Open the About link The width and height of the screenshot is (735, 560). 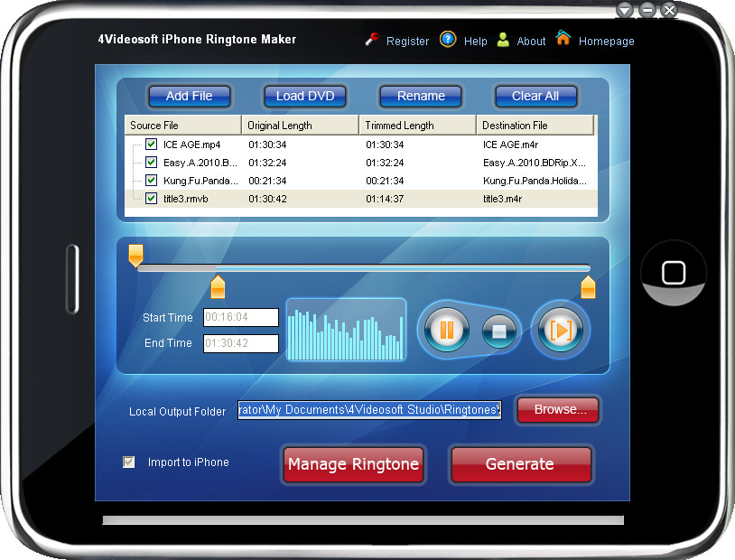[x=531, y=42]
